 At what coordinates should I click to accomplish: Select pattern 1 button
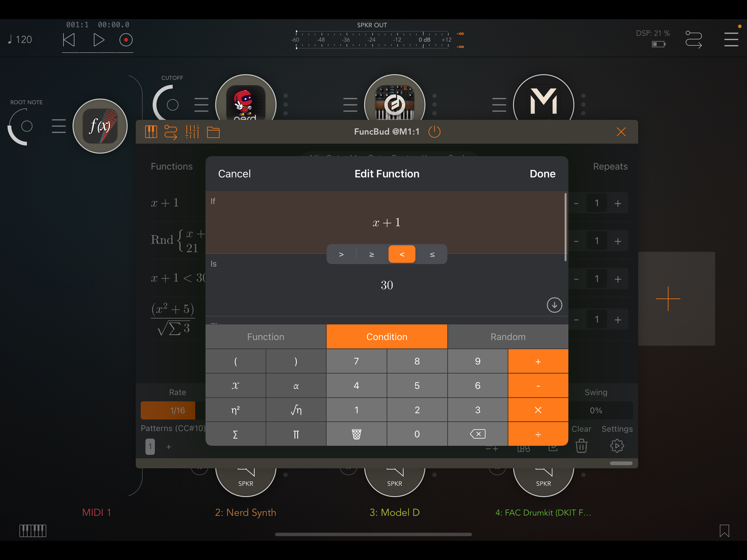pos(150,447)
